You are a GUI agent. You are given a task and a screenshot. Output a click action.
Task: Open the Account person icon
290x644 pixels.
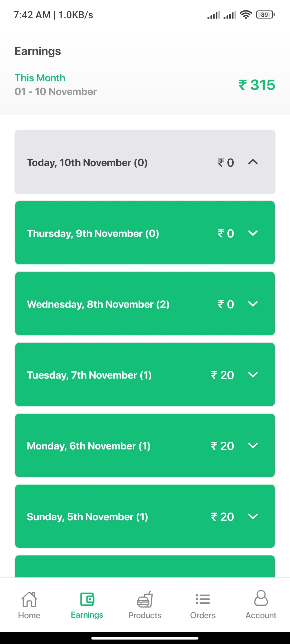261,598
